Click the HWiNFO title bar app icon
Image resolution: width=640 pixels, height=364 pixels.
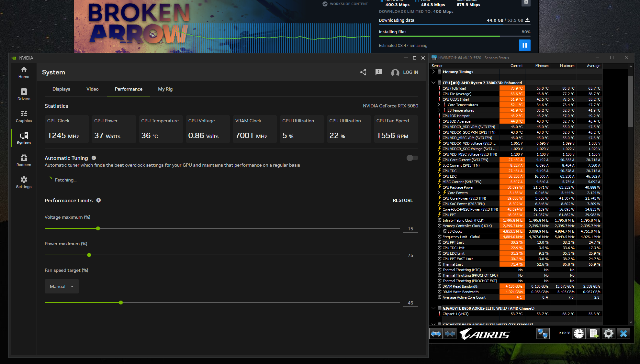(434, 58)
